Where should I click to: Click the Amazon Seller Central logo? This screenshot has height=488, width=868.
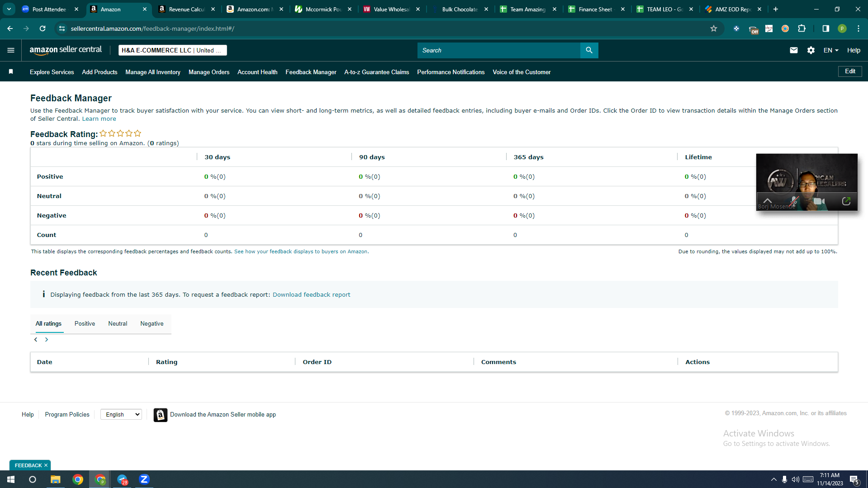click(66, 50)
